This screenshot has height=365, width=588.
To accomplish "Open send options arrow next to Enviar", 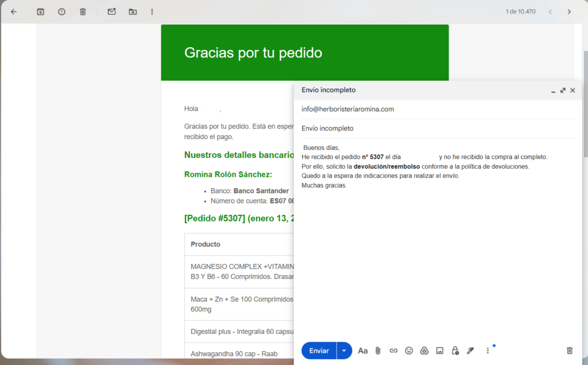I will tap(344, 351).
